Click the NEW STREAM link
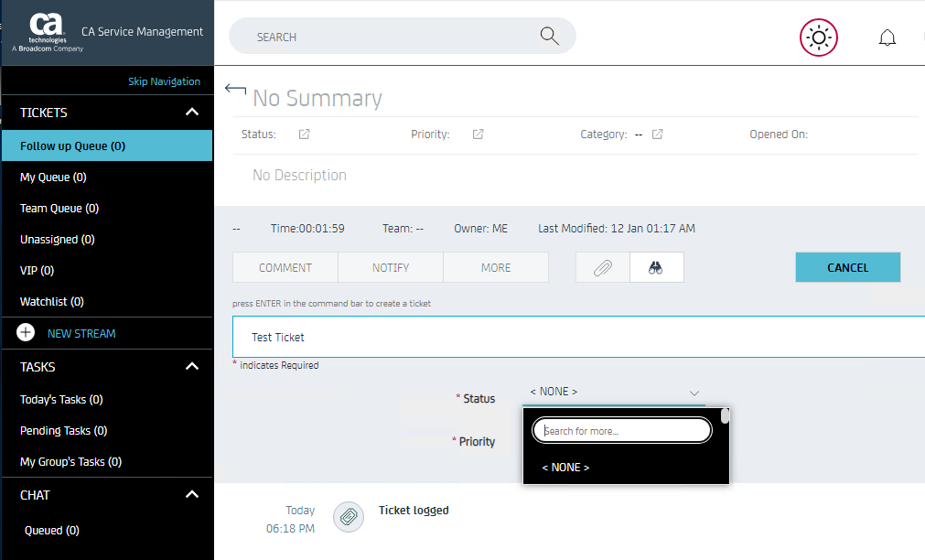This screenshot has height=560, width=925. coord(81,333)
